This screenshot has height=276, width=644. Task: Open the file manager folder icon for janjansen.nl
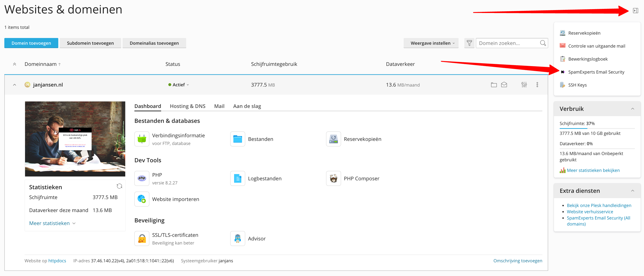click(x=493, y=85)
